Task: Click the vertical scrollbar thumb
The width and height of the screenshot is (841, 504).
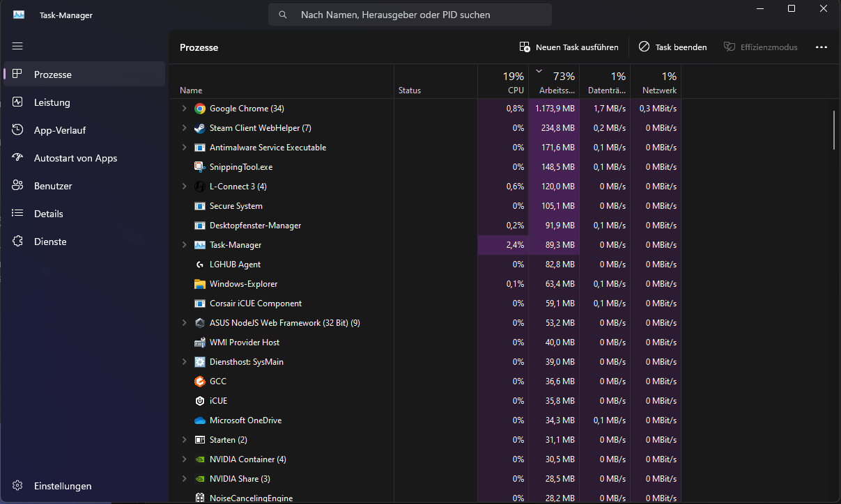Action: pyautogui.click(x=834, y=130)
